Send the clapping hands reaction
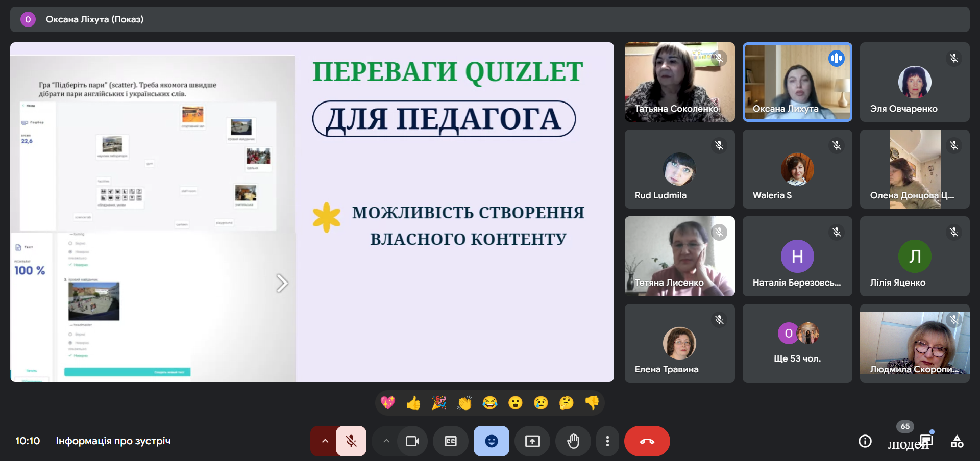This screenshot has width=980, height=461. click(x=464, y=403)
